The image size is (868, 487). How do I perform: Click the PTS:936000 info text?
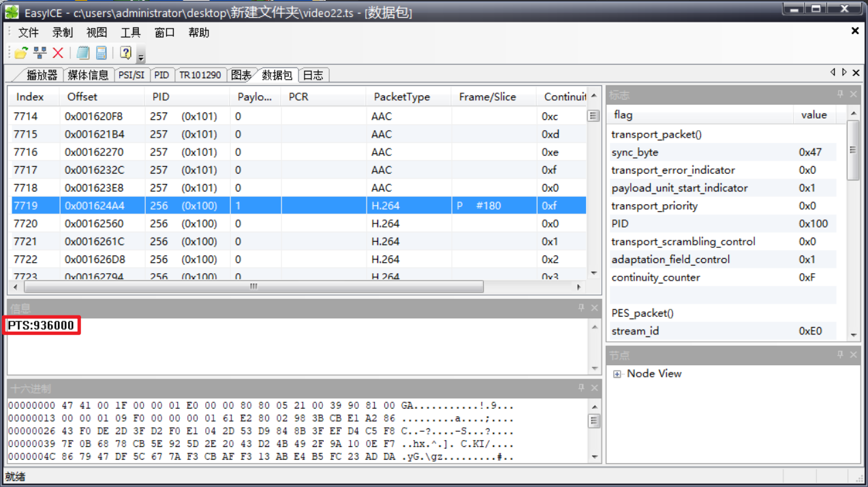coord(41,326)
